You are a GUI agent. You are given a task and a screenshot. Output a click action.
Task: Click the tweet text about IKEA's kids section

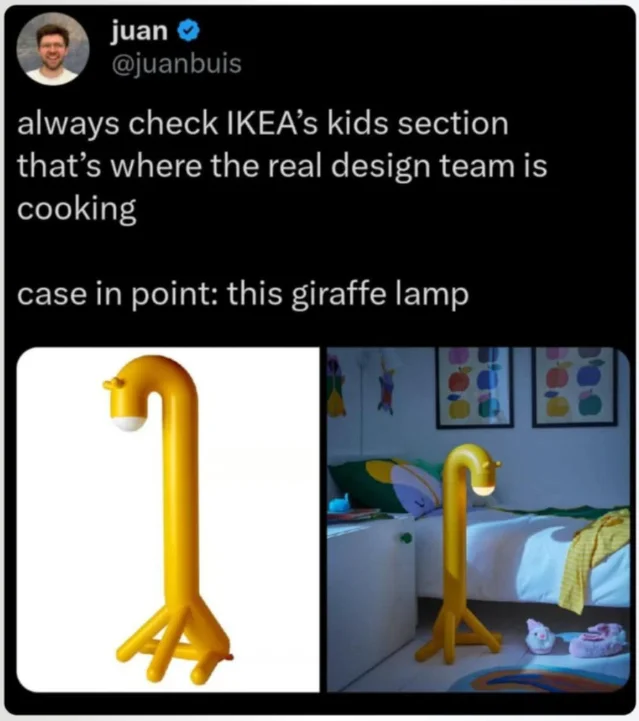click(x=282, y=166)
